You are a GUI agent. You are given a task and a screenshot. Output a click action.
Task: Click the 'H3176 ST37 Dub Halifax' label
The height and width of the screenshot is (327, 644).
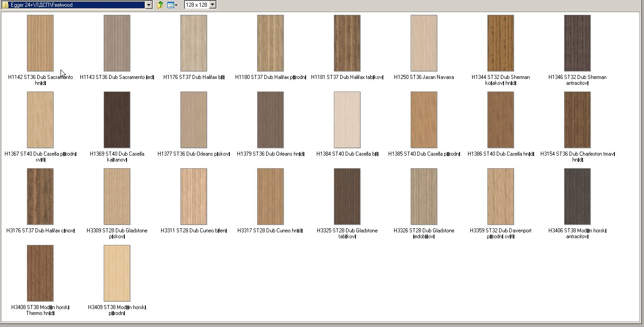click(40, 231)
